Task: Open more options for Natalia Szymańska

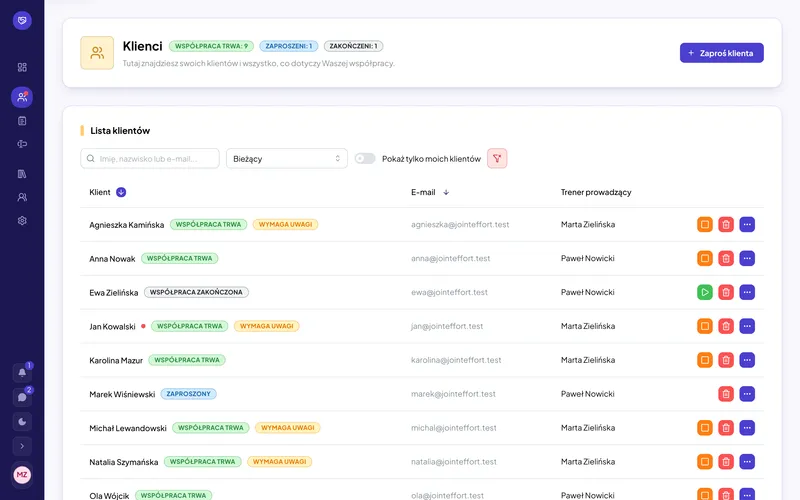Action: pyautogui.click(x=747, y=462)
